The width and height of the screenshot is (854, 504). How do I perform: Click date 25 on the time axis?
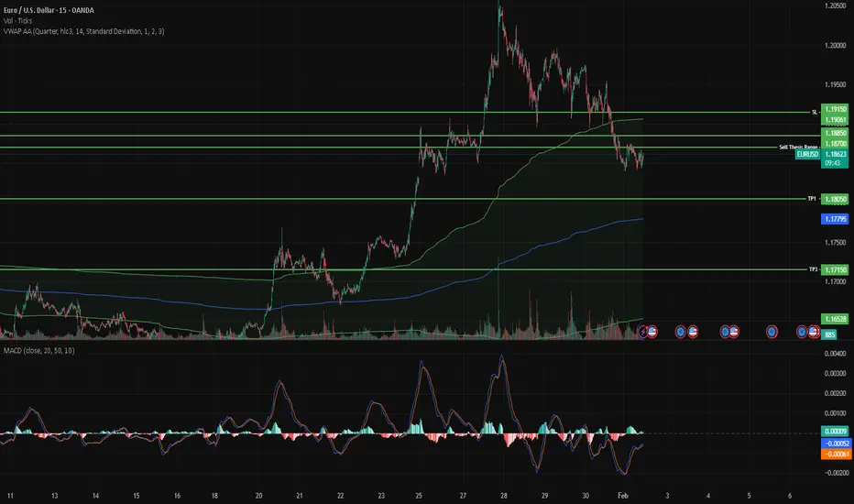(x=419, y=495)
